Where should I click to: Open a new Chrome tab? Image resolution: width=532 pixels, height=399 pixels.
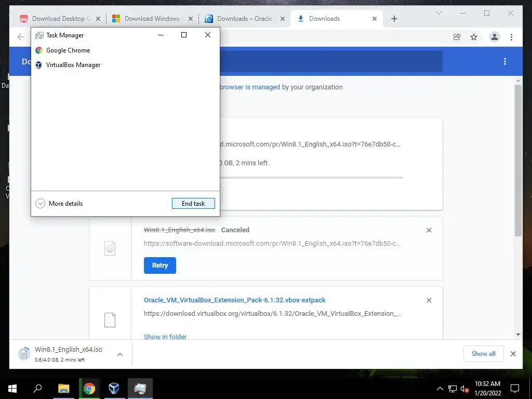(394, 19)
